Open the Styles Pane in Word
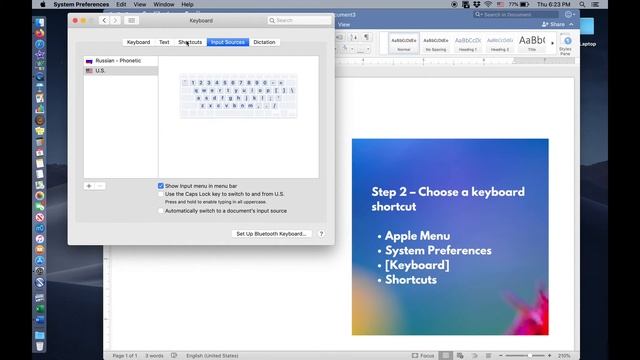Viewport: 640px width, 360px height. (x=566, y=44)
